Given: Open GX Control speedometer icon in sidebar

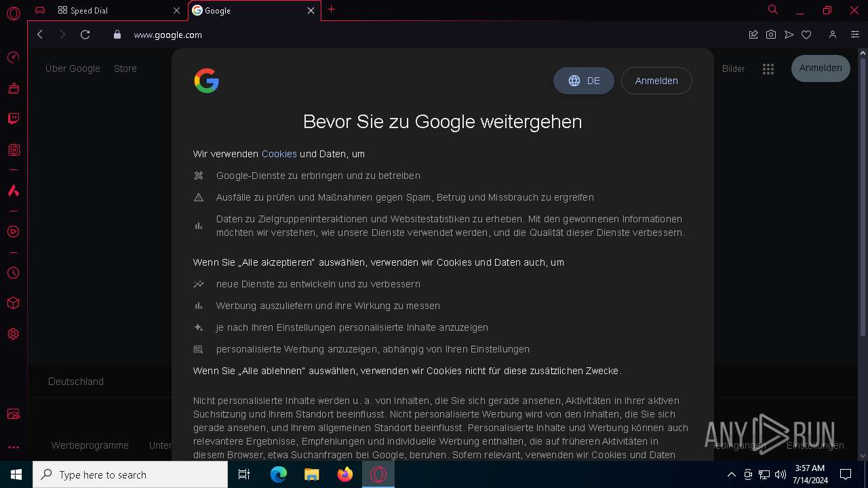Looking at the screenshot, I should 13,58.
